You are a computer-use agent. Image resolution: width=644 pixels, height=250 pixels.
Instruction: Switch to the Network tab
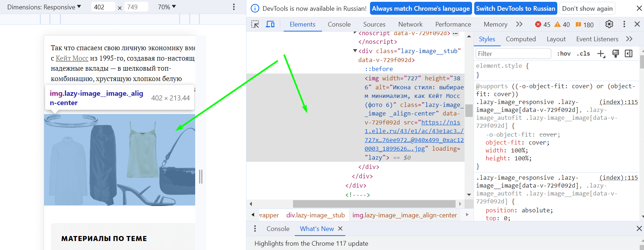coord(410,24)
